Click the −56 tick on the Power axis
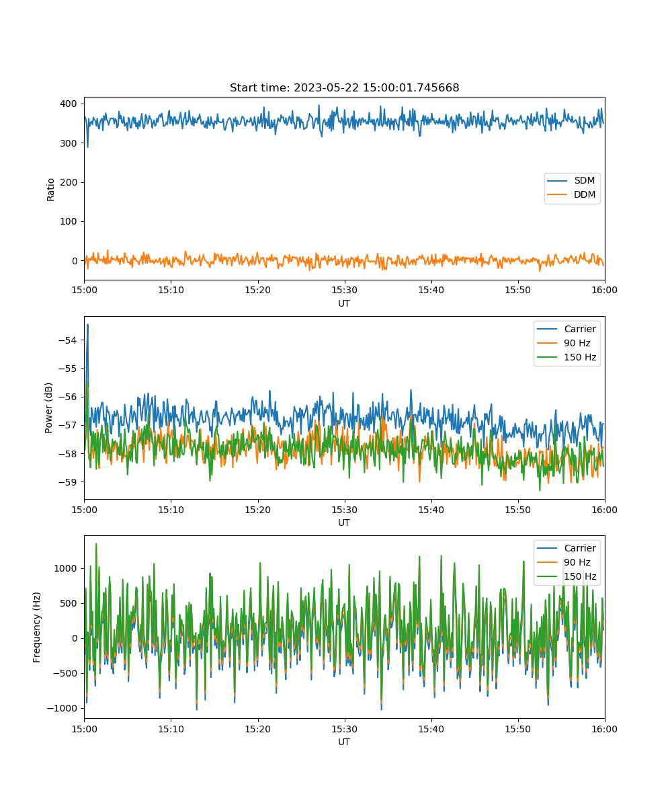672x807 pixels. point(69,397)
